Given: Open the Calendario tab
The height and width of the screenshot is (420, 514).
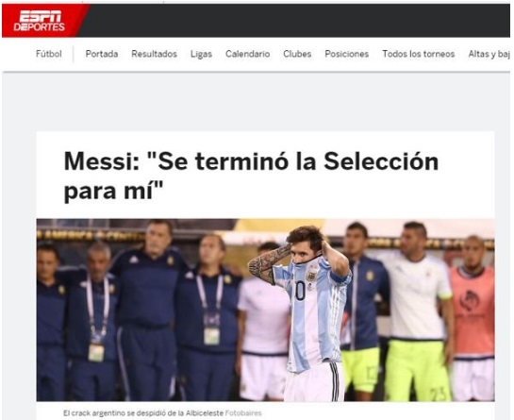Looking at the screenshot, I should pyautogui.click(x=247, y=54).
